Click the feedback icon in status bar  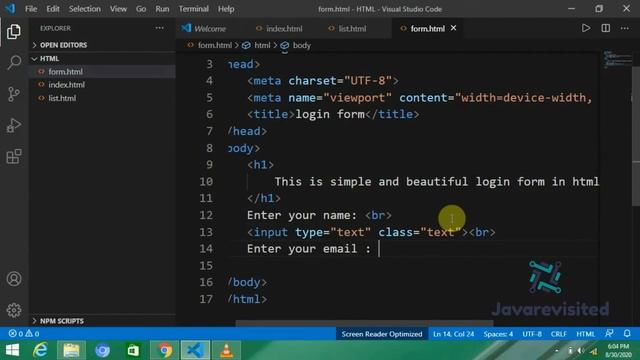click(609, 333)
